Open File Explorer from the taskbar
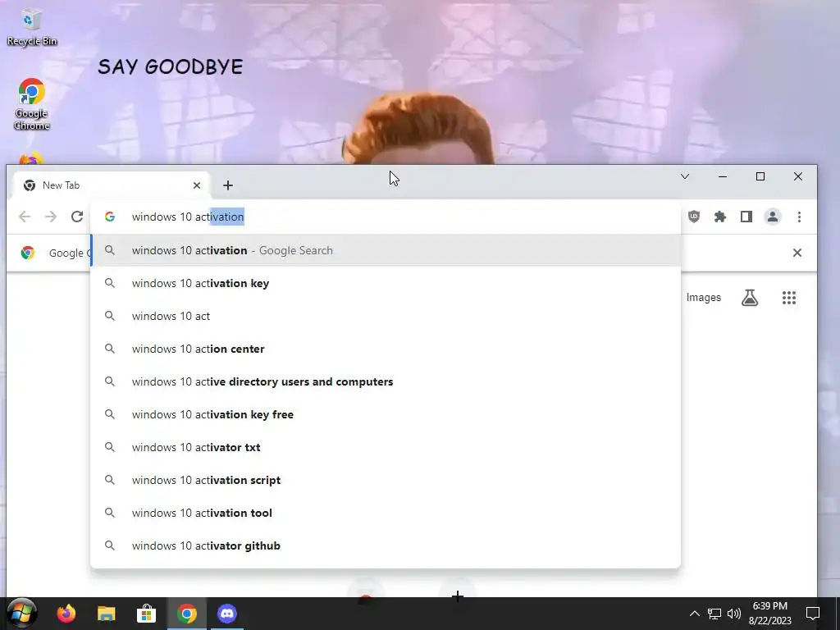Viewport: 840px width, 630px height. coord(106,614)
